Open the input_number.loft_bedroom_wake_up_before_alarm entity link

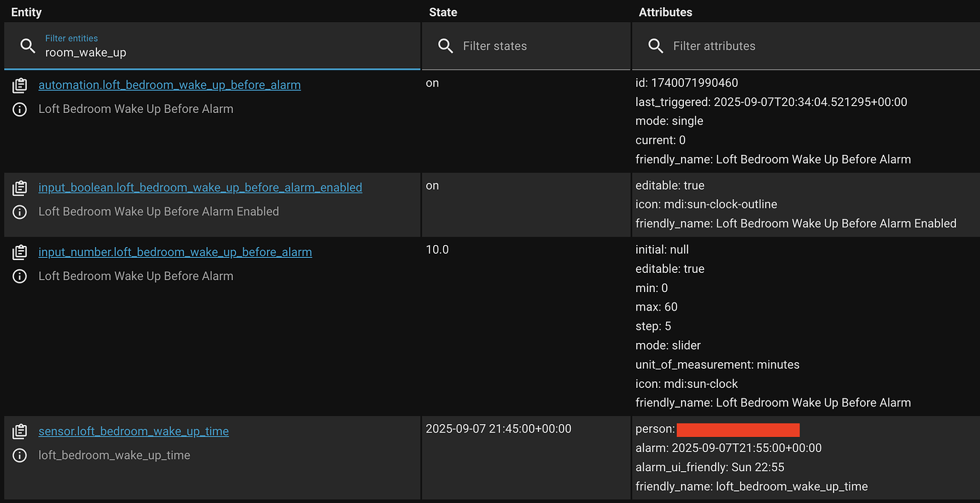(175, 251)
